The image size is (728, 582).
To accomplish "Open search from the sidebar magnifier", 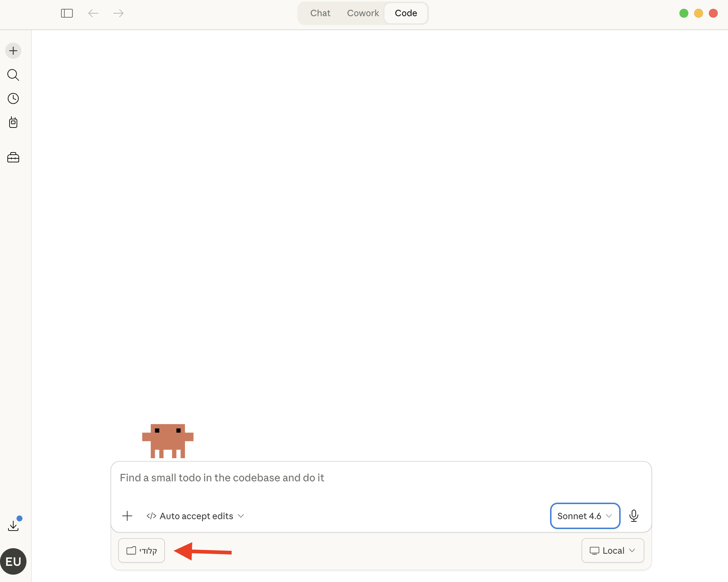I will point(13,75).
